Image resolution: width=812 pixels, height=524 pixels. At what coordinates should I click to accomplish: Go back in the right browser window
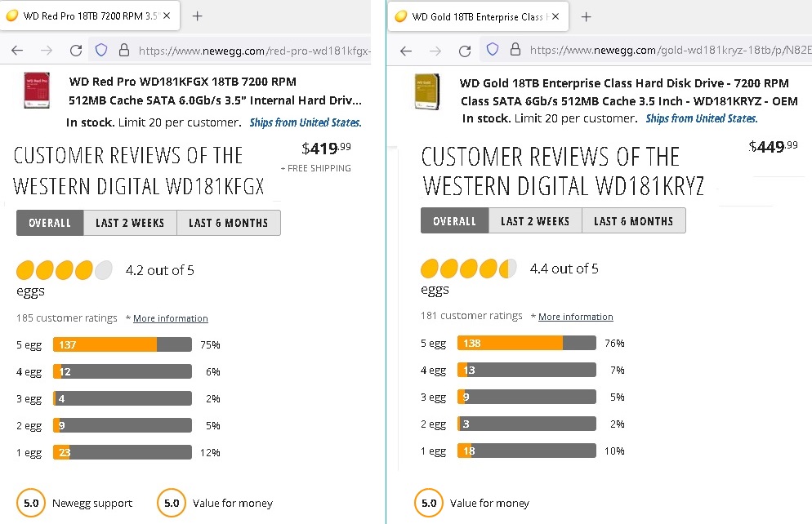pyautogui.click(x=406, y=50)
